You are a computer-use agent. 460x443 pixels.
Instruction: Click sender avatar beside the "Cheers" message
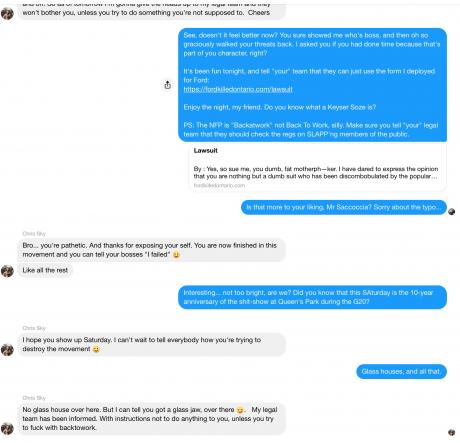[x=7, y=14]
